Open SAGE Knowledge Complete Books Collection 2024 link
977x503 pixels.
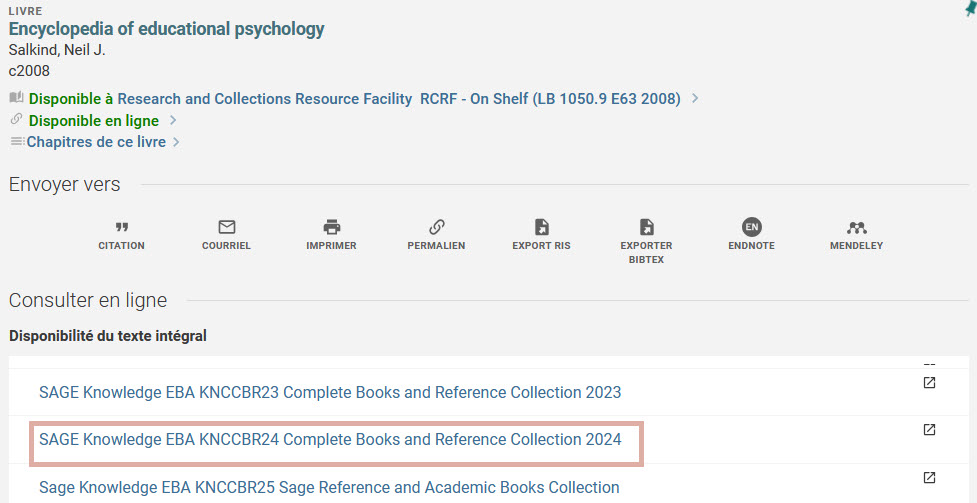(x=330, y=440)
